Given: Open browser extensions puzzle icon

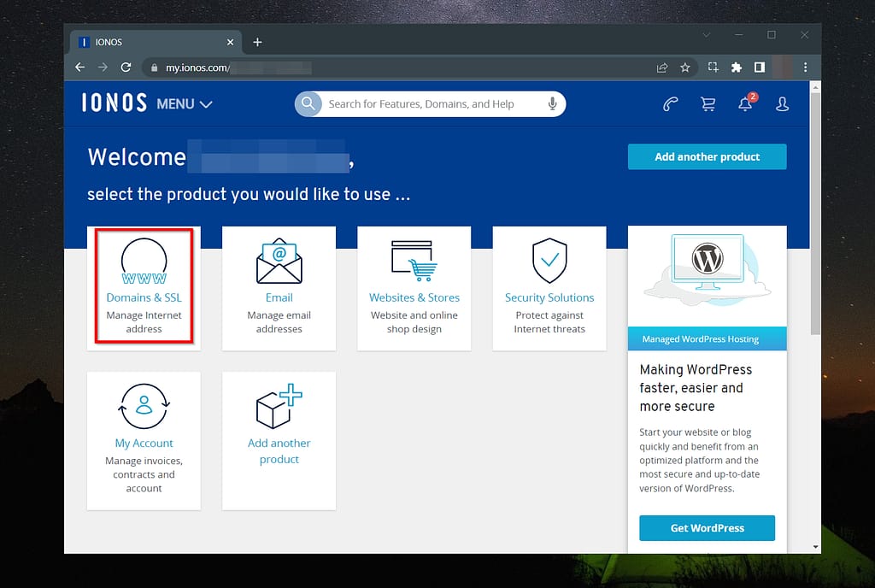Looking at the screenshot, I should [x=737, y=68].
